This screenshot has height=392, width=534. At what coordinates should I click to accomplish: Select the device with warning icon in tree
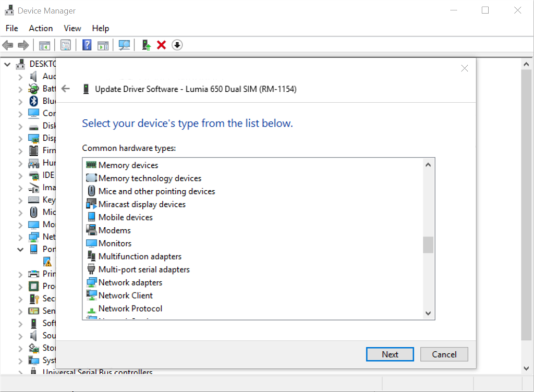(47, 261)
